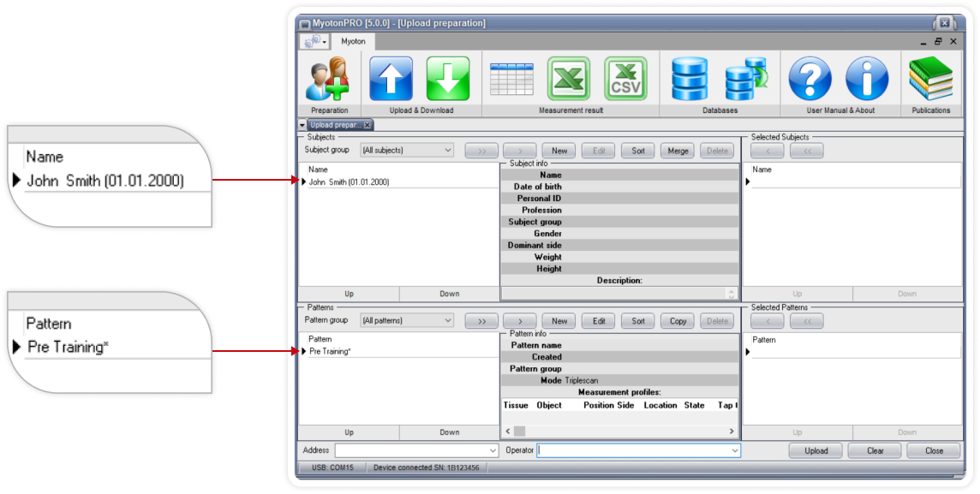The height and width of the screenshot is (494, 980).
Task: Click the Delete button in Patterns
Action: [717, 321]
